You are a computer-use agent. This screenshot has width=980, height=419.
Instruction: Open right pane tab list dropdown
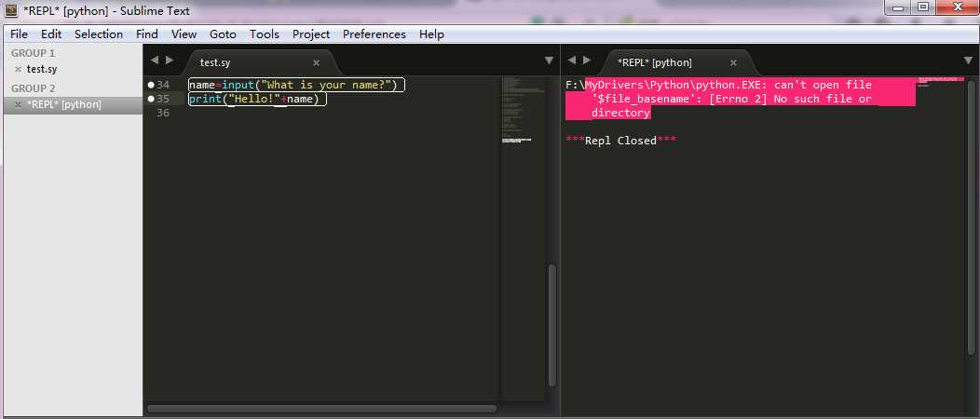pos(969,61)
